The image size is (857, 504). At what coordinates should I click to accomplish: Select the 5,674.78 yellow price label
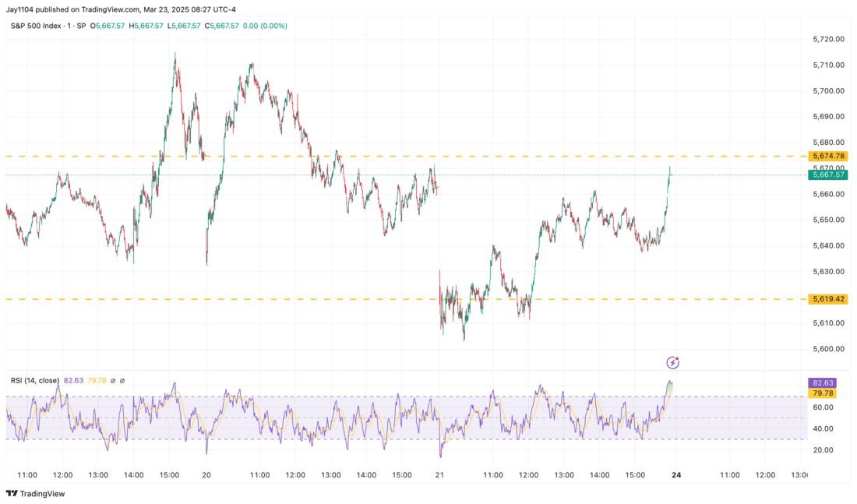[828, 156]
